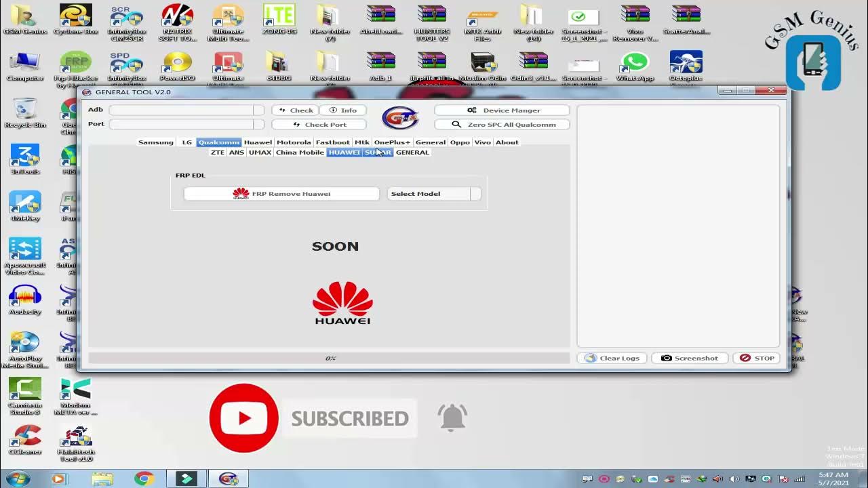The image size is (868, 488).
Task: Click the ScatterAnal archive icon
Action: pos(686,20)
